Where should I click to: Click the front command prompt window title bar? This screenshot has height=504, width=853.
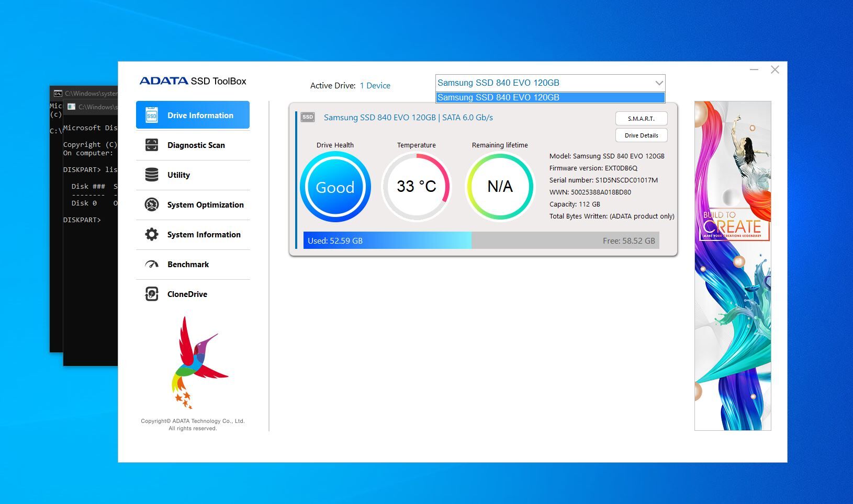tap(91, 107)
